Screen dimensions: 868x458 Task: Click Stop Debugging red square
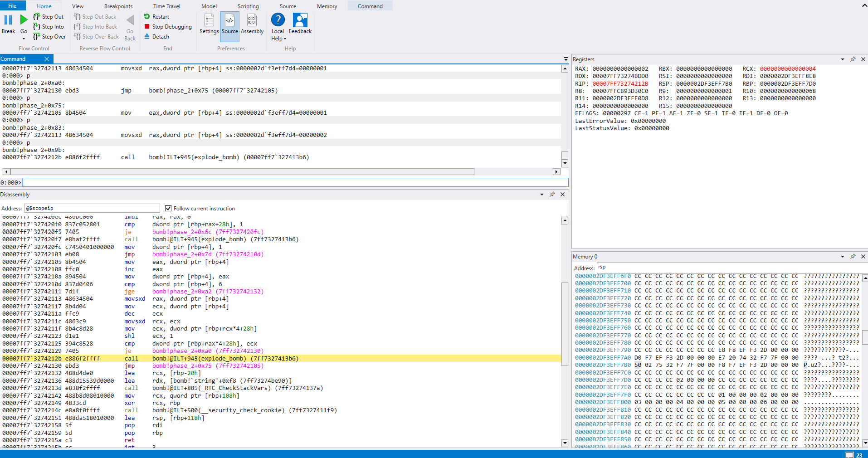tap(147, 27)
